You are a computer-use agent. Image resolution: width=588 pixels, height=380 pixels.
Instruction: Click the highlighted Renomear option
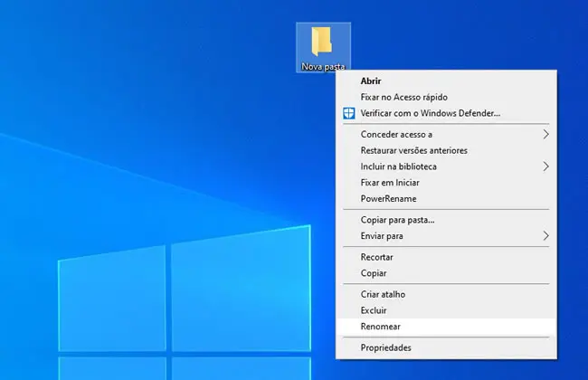point(380,327)
